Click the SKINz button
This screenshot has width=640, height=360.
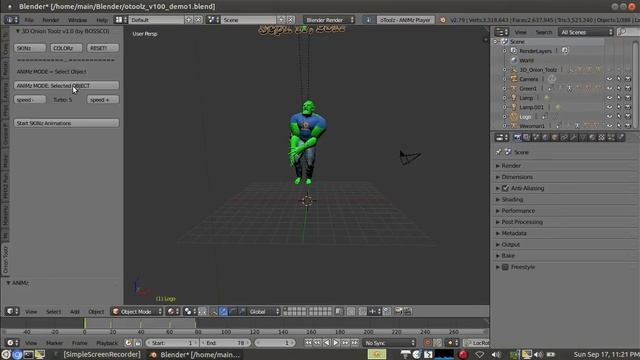coord(30,48)
